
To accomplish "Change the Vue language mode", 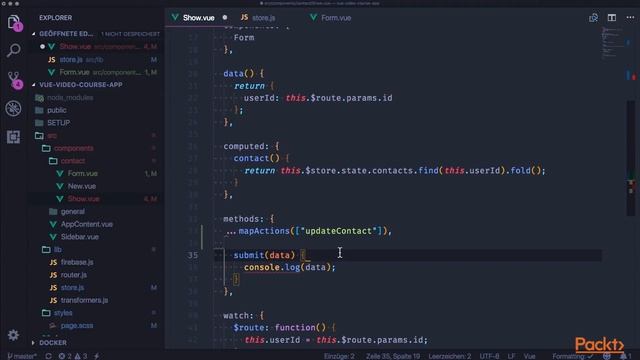I will click(529, 356).
